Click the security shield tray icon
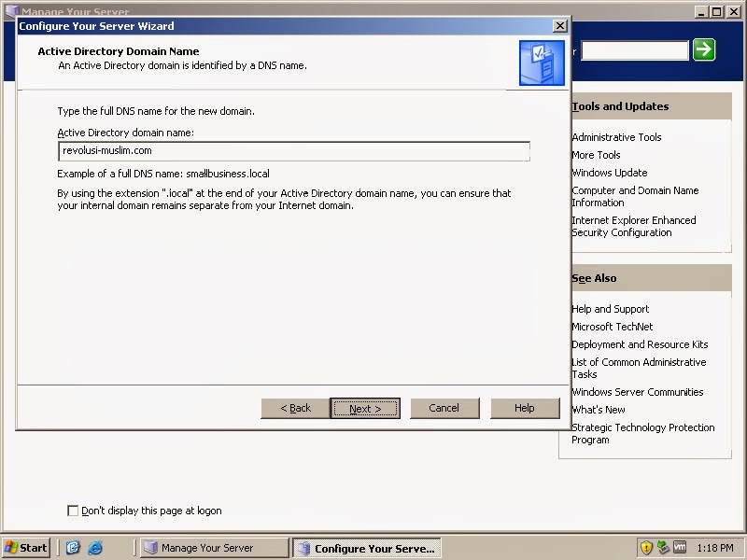 (x=646, y=548)
